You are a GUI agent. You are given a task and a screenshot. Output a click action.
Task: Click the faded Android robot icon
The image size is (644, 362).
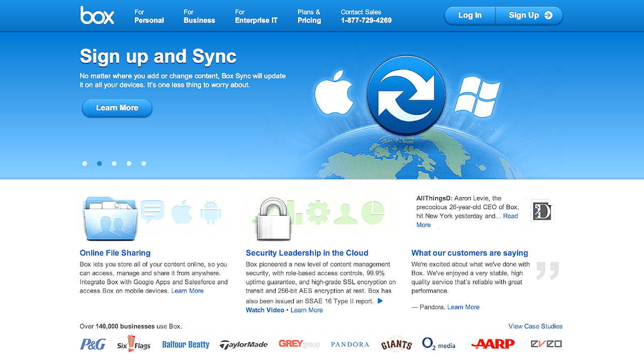pos(211,212)
